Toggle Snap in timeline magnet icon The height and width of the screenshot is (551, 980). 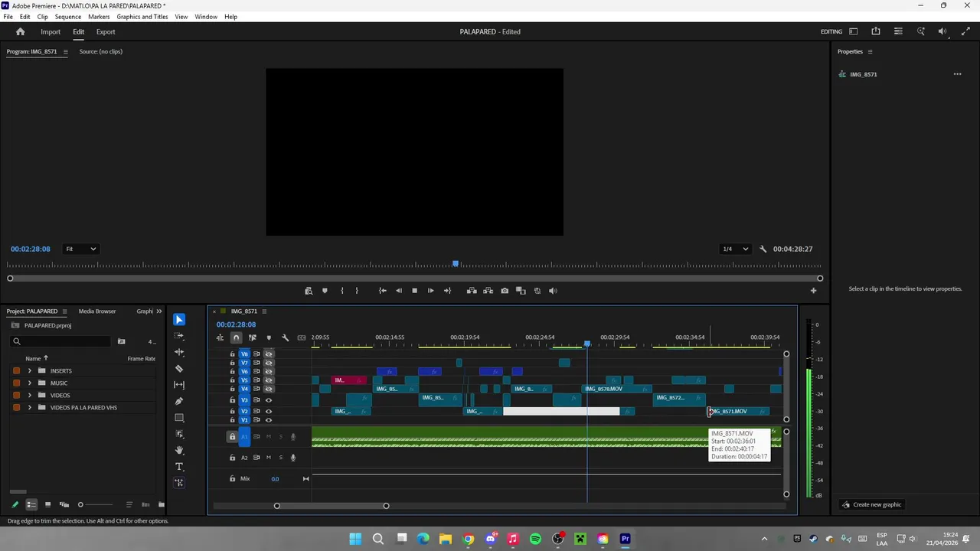click(x=236, y=337)
